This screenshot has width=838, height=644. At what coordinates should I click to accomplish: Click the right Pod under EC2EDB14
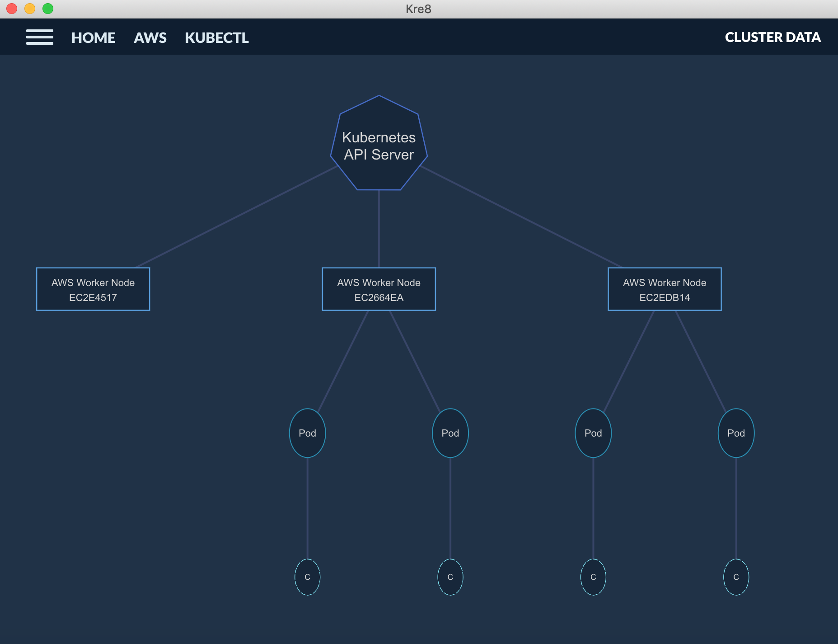click(x=736, y=433)
